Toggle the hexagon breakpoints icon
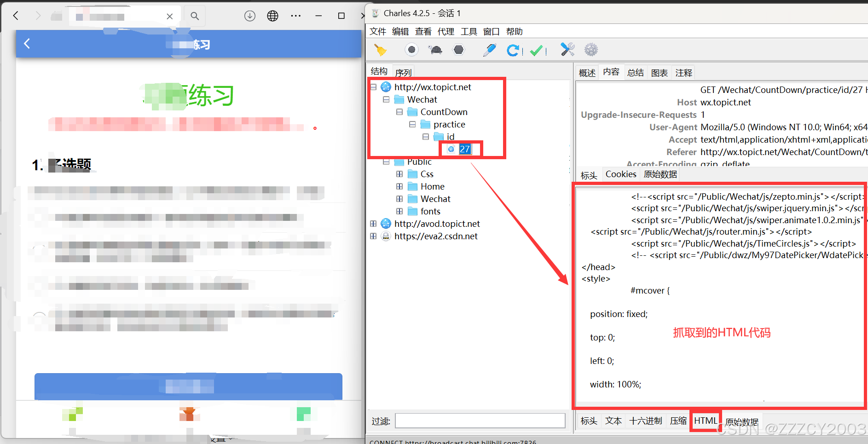This screenshot has width=868, height=444. click(459, 50)
